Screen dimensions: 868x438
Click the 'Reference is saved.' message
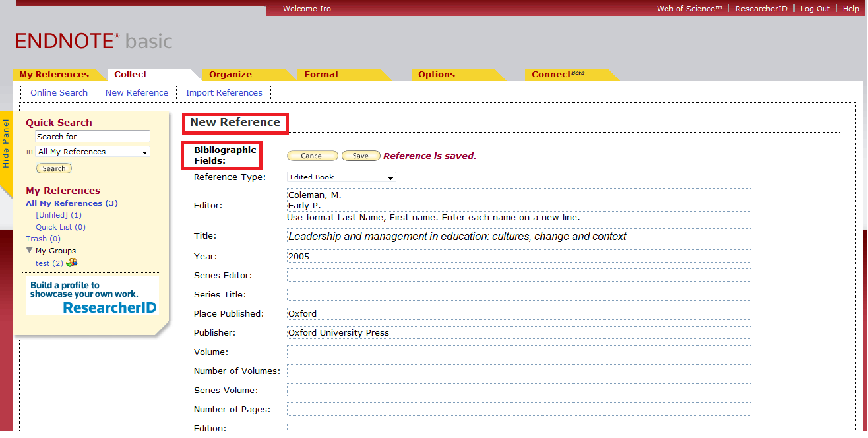[x=429, y=156]
